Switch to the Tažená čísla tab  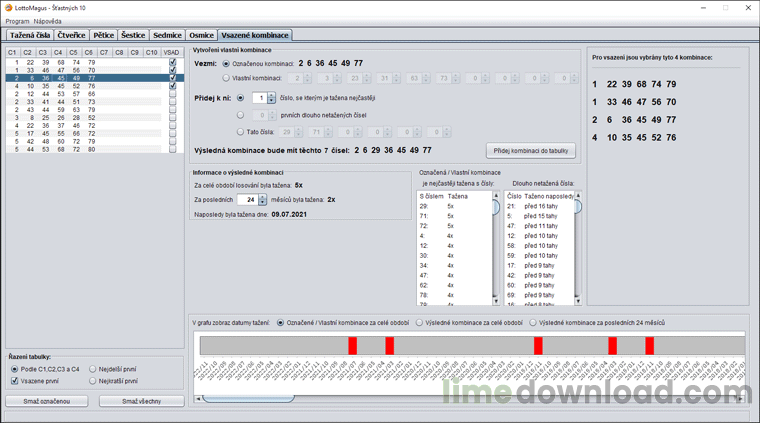30,35
